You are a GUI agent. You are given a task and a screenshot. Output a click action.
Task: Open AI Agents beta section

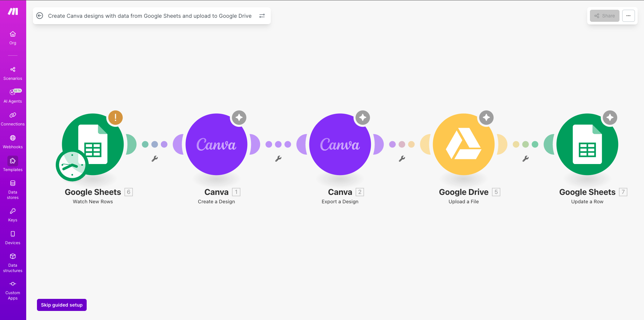(x=13, y=96)
